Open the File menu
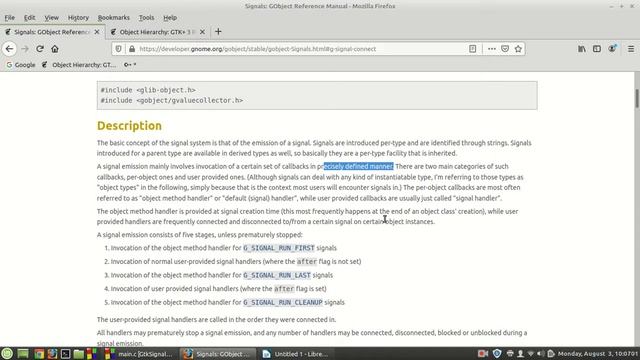Image resolution: width=640 pixels, height=360 pixels. point(9,18)
